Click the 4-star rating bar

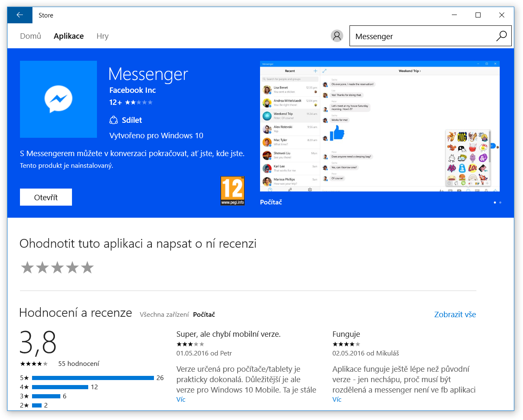(x=60, y=387)
